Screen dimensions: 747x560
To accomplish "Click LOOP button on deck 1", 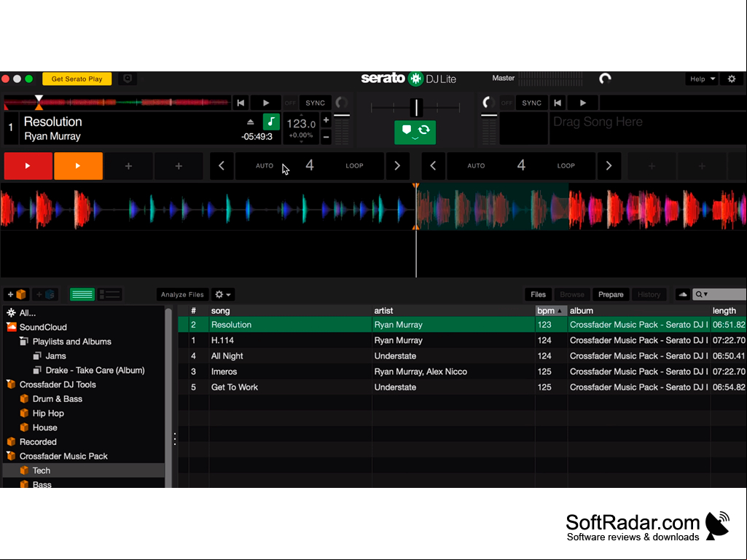I will (354, 166).
